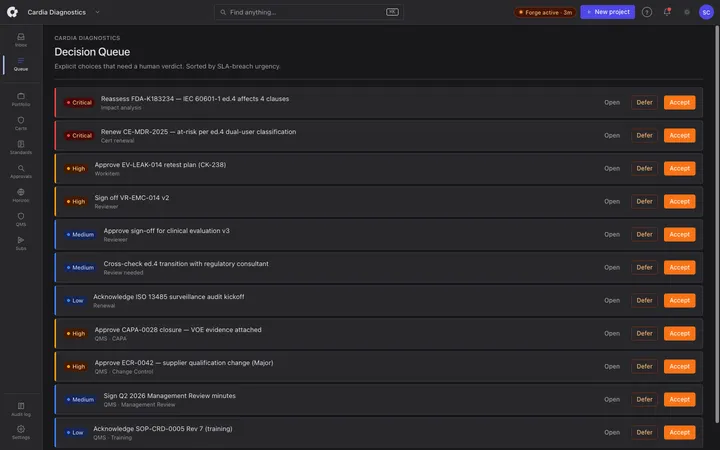Open the SC user avatar

pos(706,12)
